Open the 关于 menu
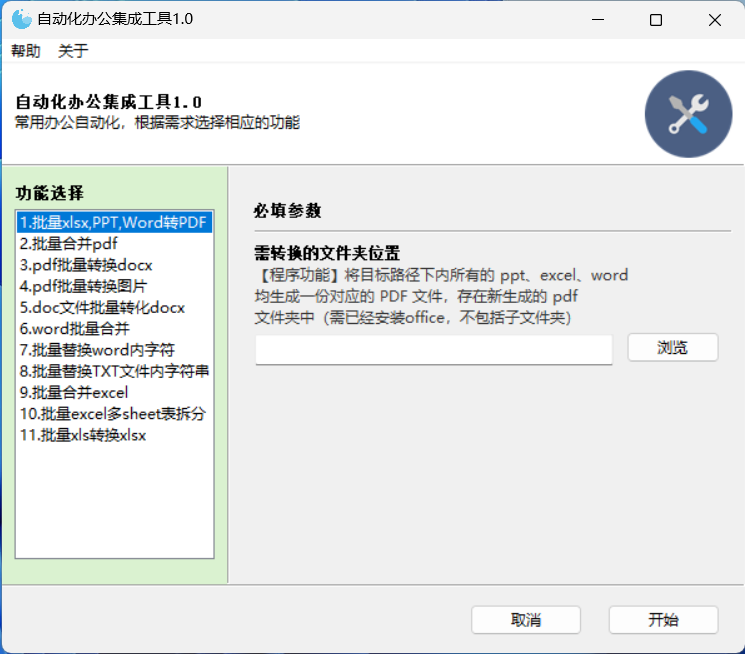 pyautogui.click(x=73, y=51)
